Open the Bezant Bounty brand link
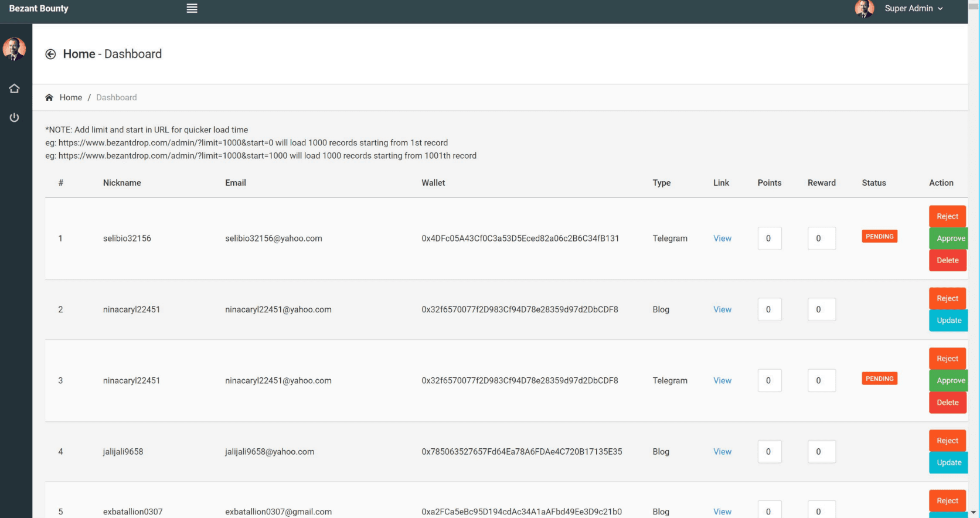The image size is (980, 518). (x=39, y=8)
